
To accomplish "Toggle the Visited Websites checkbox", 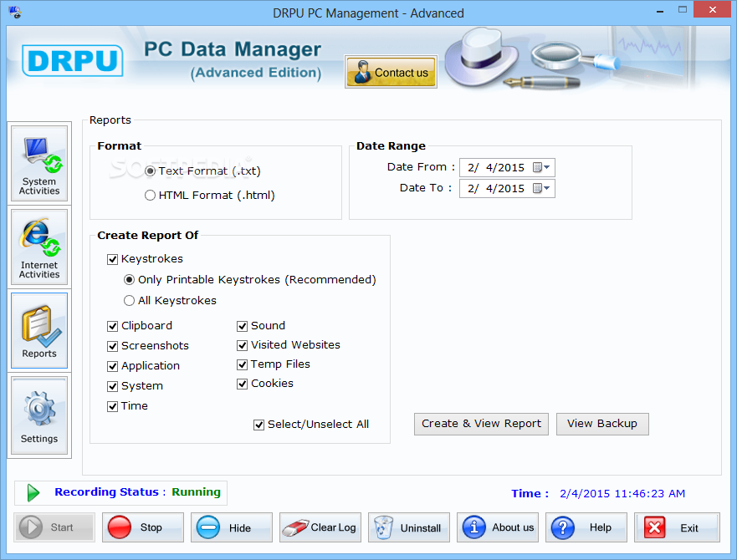I will (242, 345).
